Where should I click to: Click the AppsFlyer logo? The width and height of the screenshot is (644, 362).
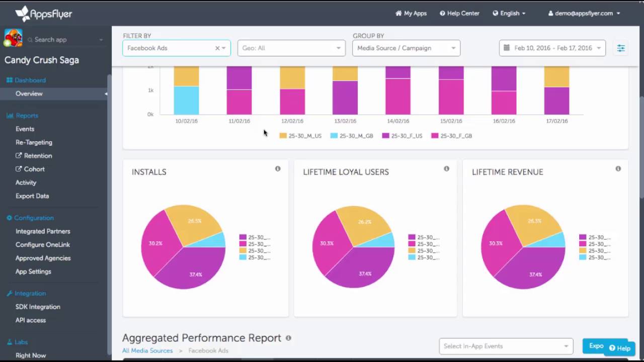pyautogui.click(x=44, y=14)
